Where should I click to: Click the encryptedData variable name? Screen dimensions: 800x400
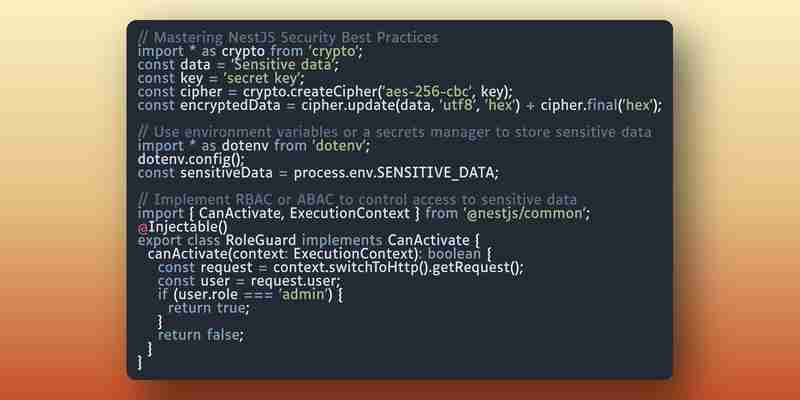point(230,106)
